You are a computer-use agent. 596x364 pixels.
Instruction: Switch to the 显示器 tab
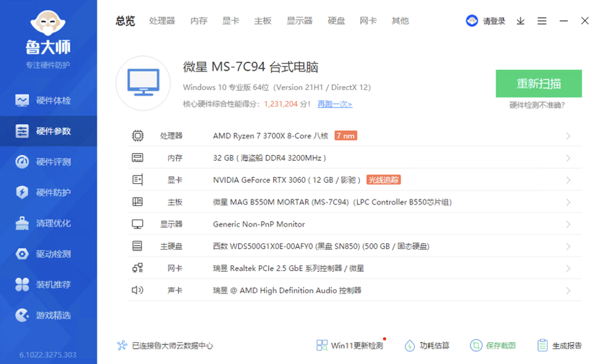(x=300, y=21)
